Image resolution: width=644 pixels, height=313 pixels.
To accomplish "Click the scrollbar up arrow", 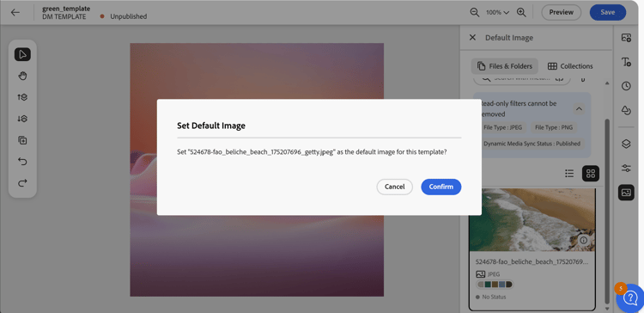I will pos(607,83).
